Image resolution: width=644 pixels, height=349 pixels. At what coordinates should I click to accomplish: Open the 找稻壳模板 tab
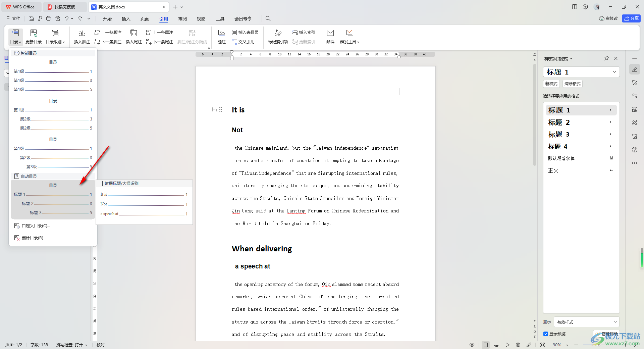click(65, 7)
